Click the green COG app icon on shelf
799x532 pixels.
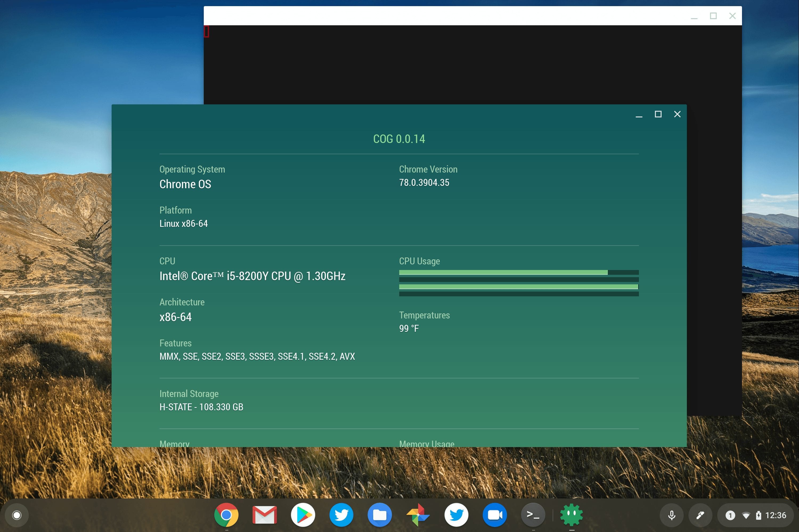tap(571, 515)
